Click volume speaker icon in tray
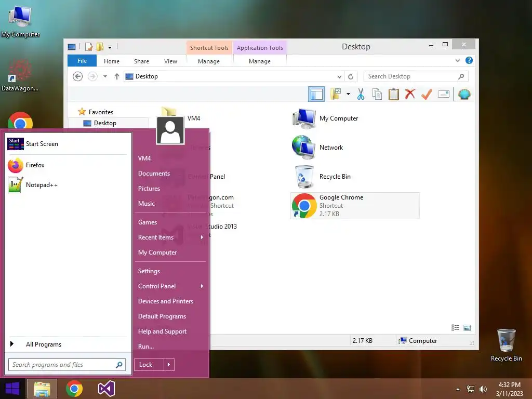Viewport: 532px width, 399px height. pyautogui.click(x=483, y=389)
